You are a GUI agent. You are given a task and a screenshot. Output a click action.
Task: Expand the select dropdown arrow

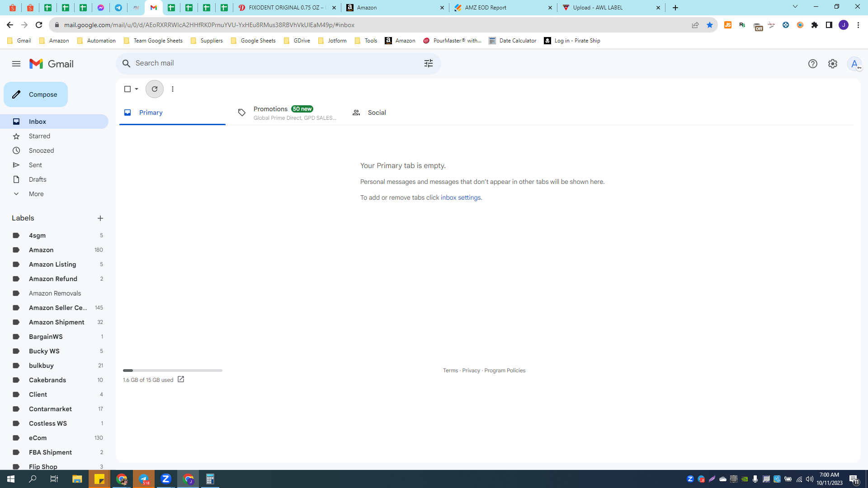coord(137,89)
